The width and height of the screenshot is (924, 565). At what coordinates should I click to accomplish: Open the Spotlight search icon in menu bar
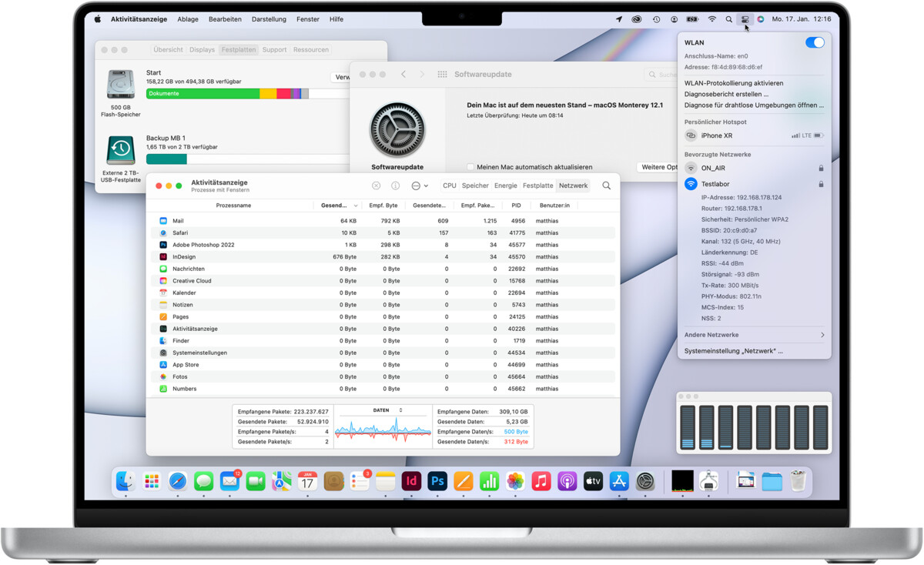(729, 19)
